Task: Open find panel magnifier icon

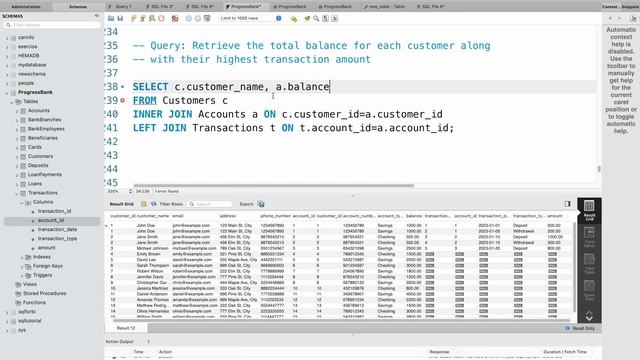Action: click(316, 18)
